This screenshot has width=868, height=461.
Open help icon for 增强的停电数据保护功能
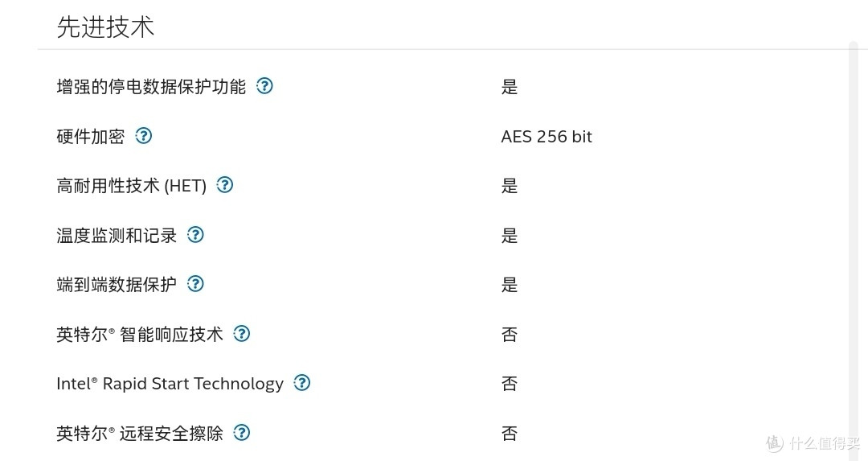(264, 86)
